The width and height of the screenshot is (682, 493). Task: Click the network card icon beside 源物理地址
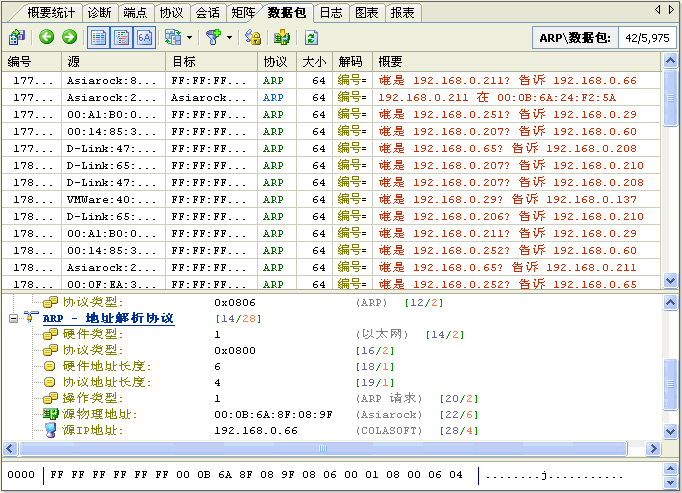(51, 414)
